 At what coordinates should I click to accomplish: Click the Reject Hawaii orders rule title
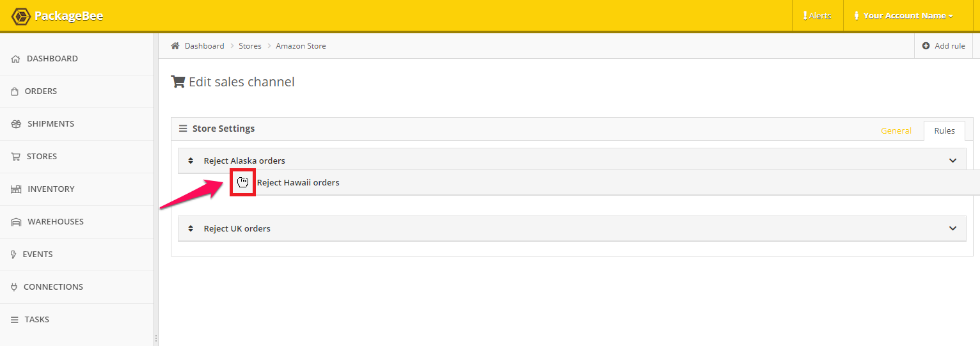(x=298, y=182)
